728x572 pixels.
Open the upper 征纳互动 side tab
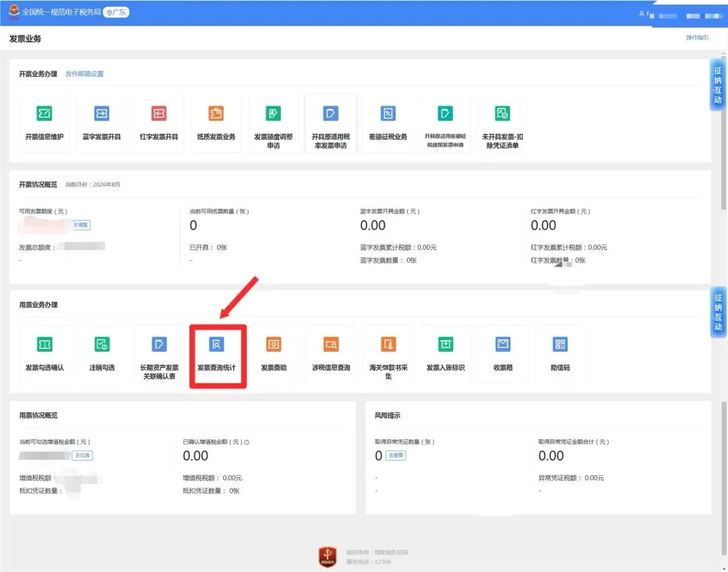tap(718, 85)
